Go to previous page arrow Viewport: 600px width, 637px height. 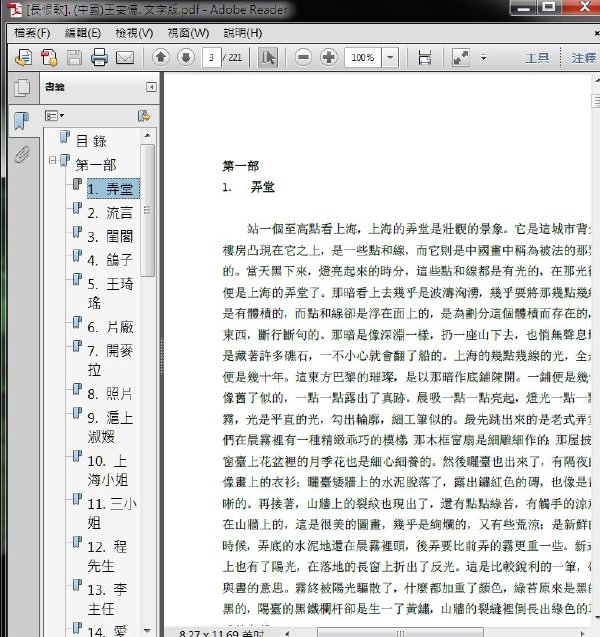tap(160, 57)
